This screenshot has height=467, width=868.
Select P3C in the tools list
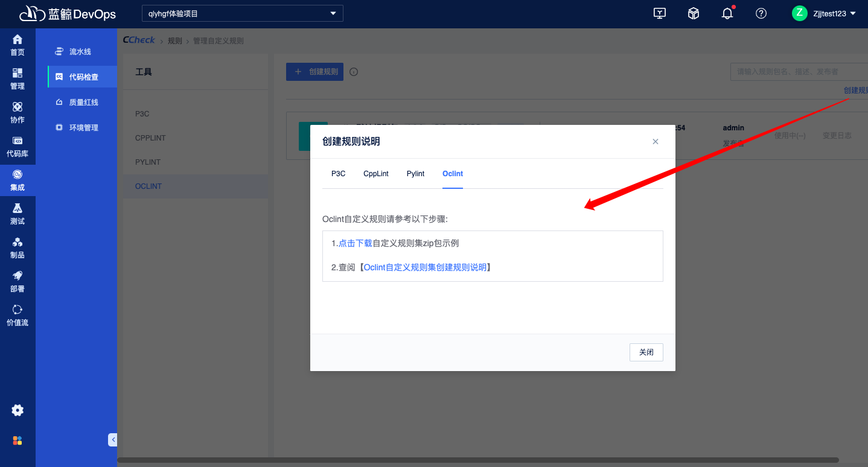(x=196, y=113)
